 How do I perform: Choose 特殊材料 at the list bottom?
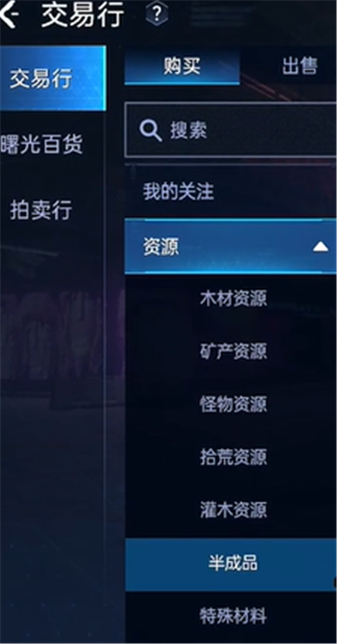(x=234, y=616)
